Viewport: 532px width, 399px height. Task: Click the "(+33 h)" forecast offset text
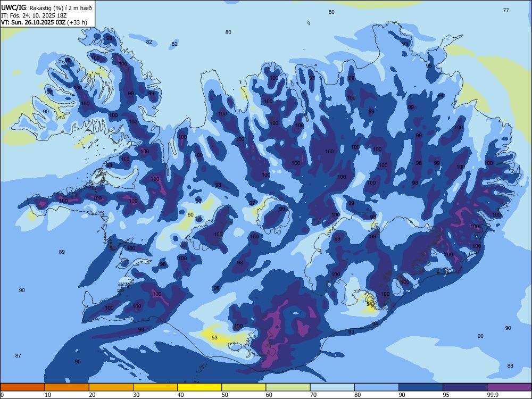coord(77,22)
